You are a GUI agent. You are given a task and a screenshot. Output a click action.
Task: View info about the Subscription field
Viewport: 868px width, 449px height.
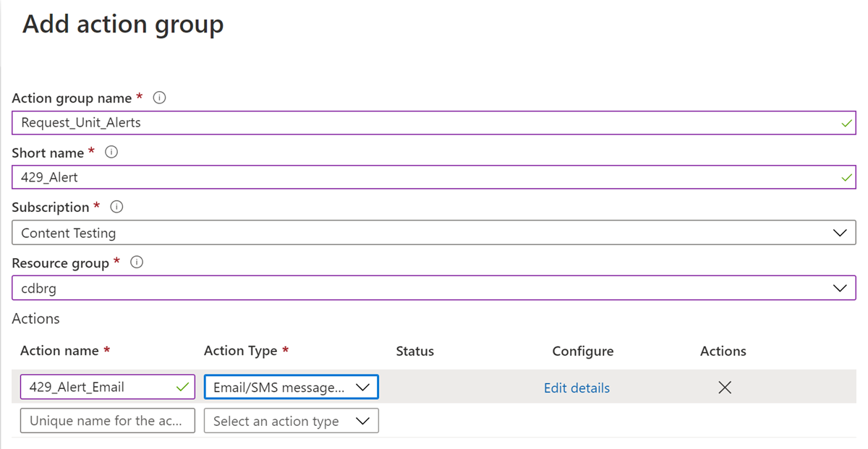(x=116, y=207)
